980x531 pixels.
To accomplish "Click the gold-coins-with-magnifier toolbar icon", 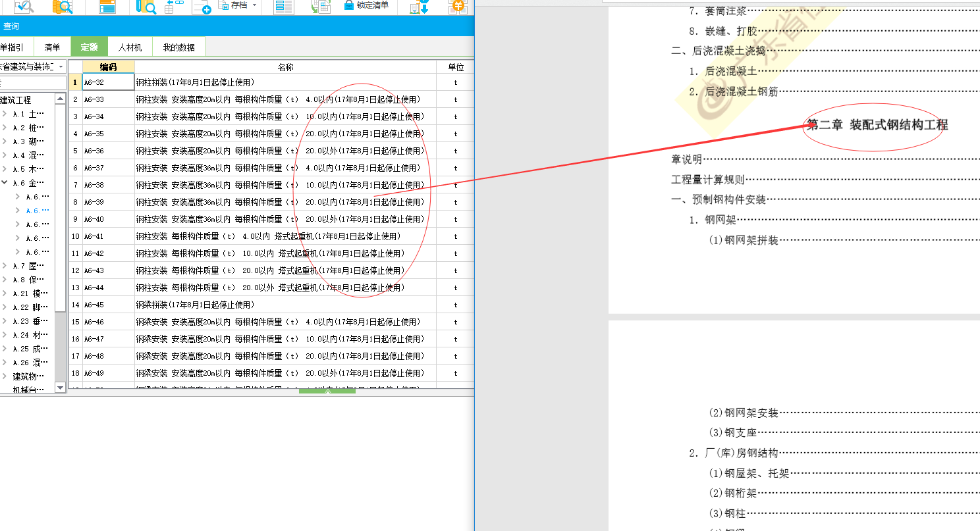I will [63, 7].
